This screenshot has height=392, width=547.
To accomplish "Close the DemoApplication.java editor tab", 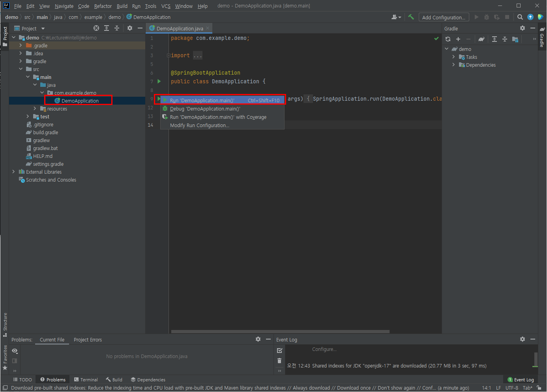I will point(208,28).
